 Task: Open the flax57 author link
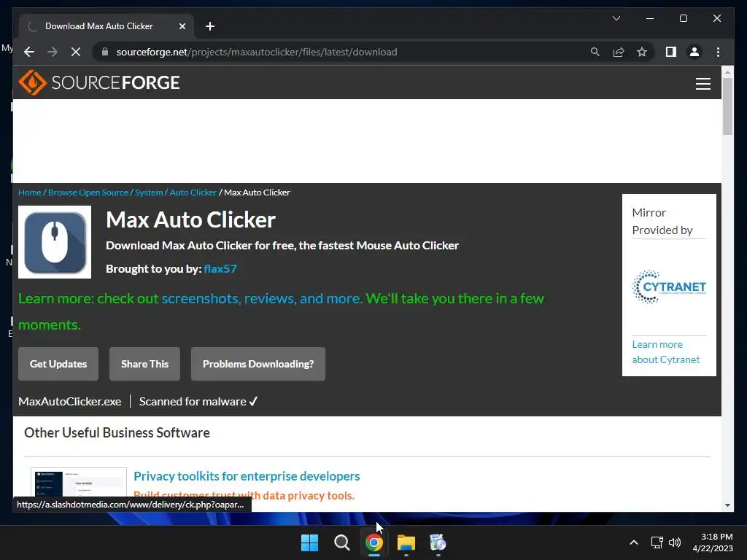(220, 268)
